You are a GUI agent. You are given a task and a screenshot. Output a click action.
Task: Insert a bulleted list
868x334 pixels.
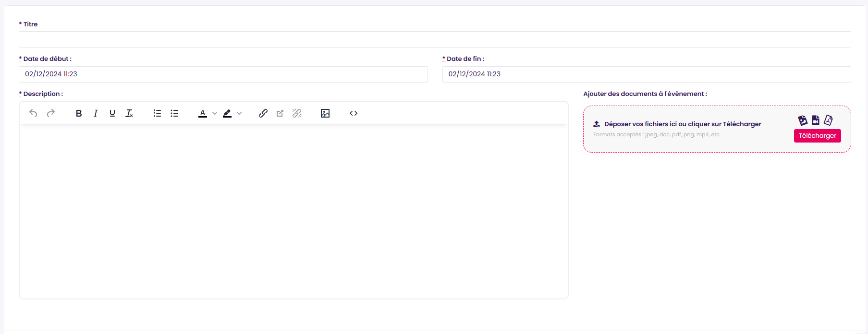coord(174,113)
